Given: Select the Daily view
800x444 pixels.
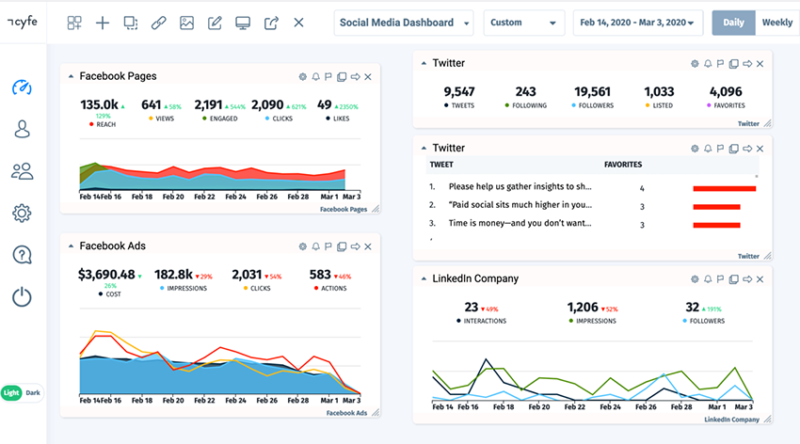Looking at the screenshot, I should point(733,22).
